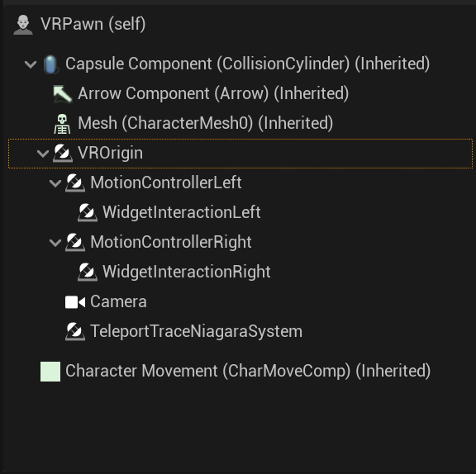This screenshot has width=476, height=474.
Task: Collapse the MotionControllerLeft children
Action: pos(55,183)
